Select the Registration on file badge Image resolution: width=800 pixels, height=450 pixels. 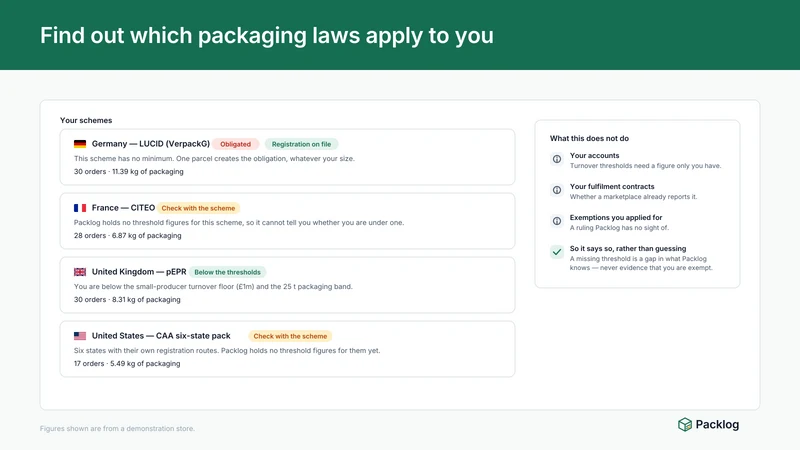point(301,144)
